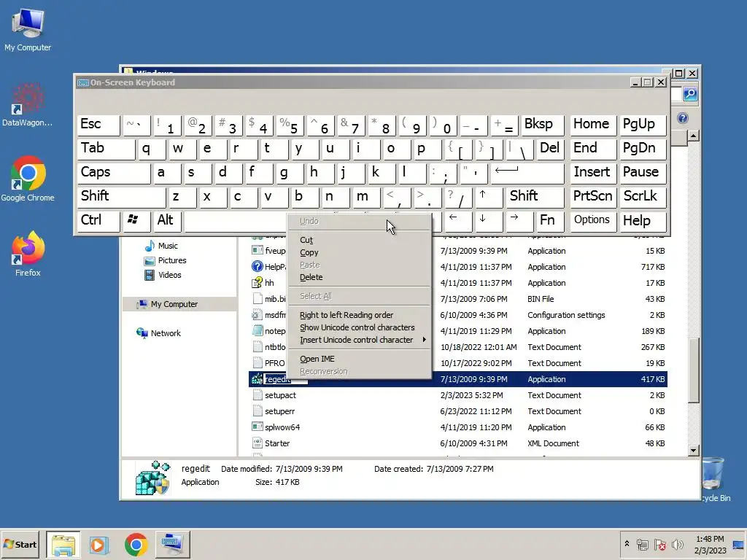Open the DataWagon desktop shortcut
This screenshot has height=560, width=747.
point(28,105)
